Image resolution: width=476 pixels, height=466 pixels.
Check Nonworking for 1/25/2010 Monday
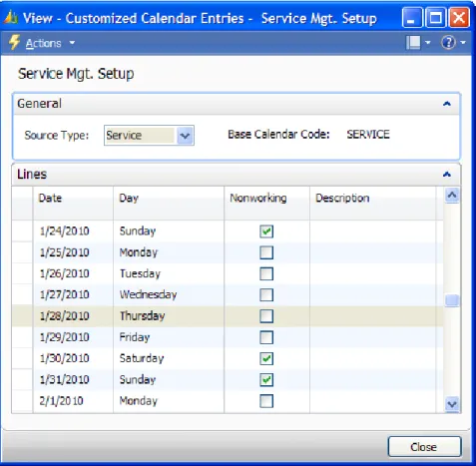[x=266, y=252]
